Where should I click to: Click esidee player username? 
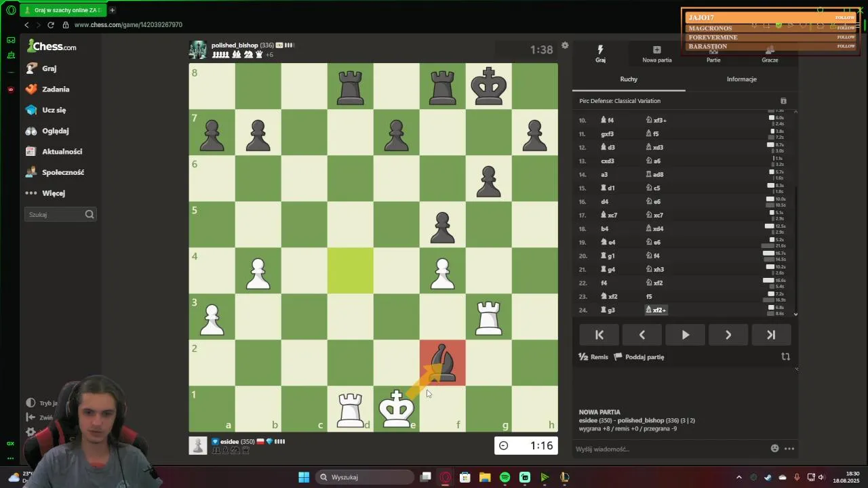point(229,442)
